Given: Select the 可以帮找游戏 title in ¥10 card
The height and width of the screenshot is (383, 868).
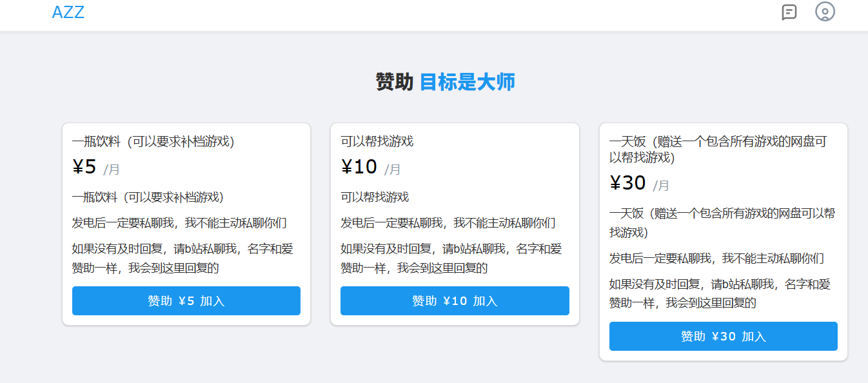Looking at the screenshot, I should pos(377,142).
